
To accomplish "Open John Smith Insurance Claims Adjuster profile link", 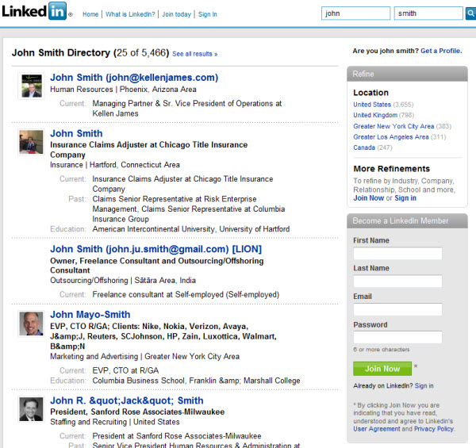I will (x=76, y=133).
